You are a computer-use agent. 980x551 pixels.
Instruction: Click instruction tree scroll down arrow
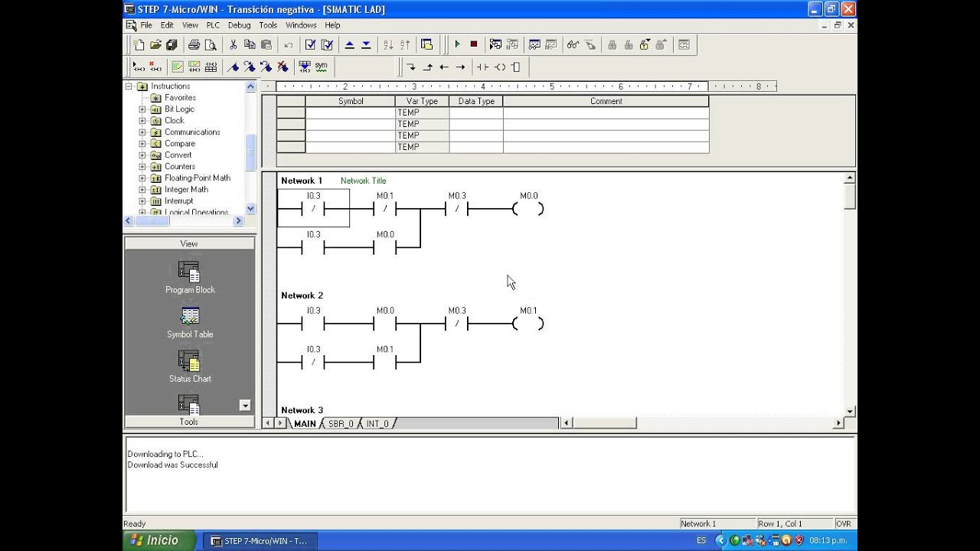click(x=250, y=209)
